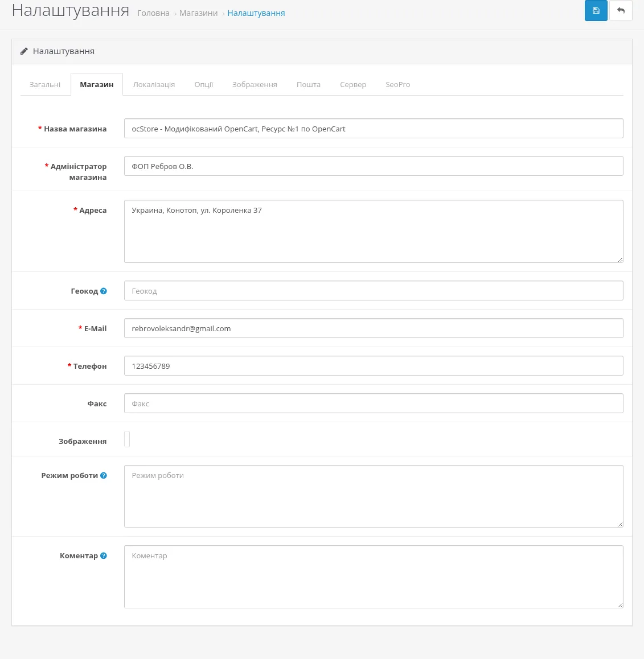Click into the Режим роботи text area

pyautogui.click(x=374, y=496)
